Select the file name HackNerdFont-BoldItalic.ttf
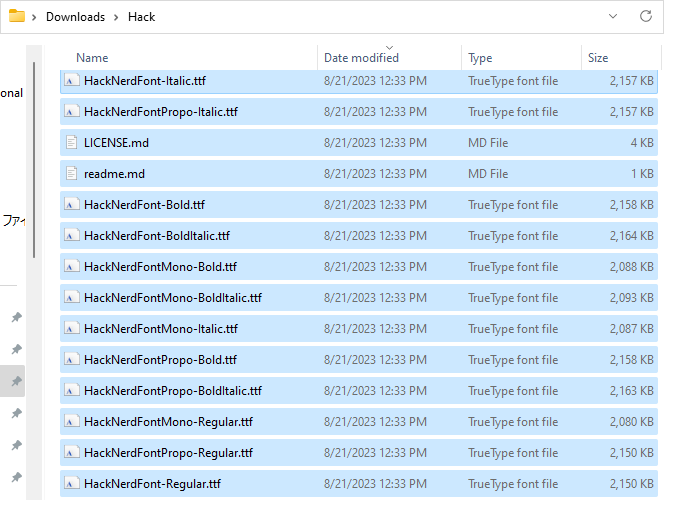Screen dimensions: 673x505 (157, 236)
